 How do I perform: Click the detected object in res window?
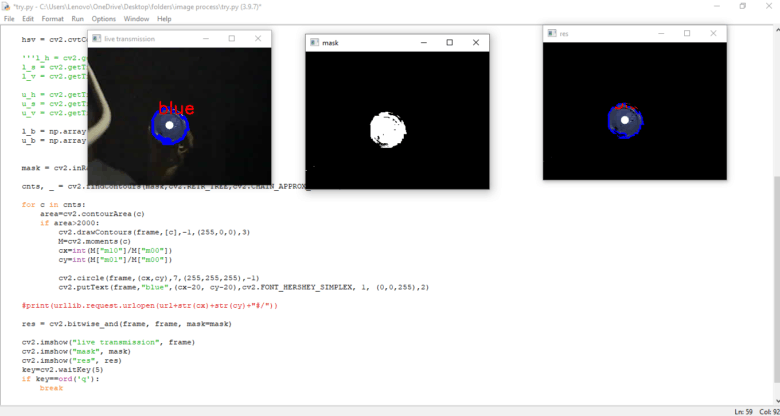(x=625, y=120)
